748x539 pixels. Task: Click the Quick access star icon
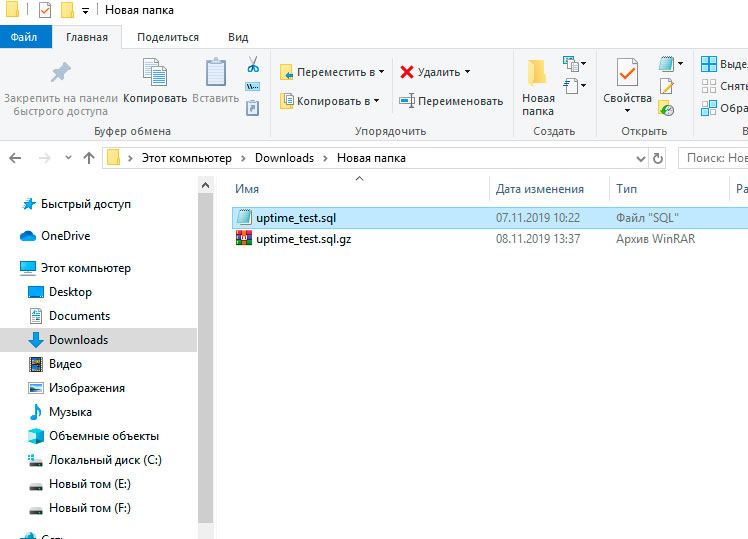29,204
